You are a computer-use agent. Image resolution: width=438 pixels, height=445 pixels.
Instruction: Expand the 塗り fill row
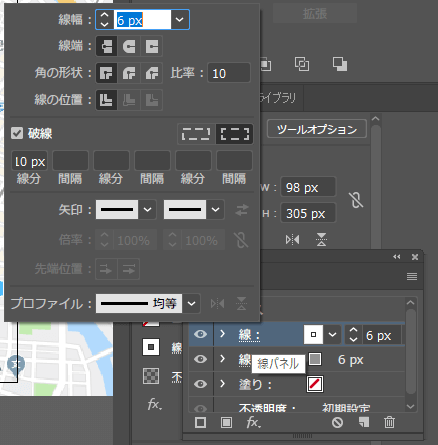(x=222, y=384)
